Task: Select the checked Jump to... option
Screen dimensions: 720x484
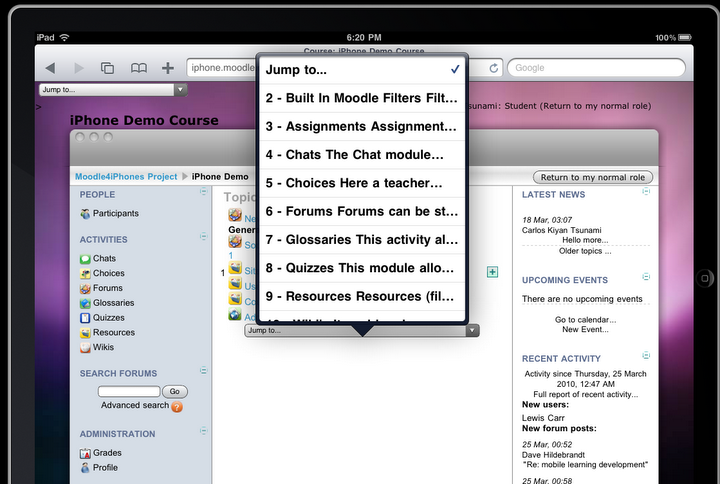Action: pyautogui.click(x=363, y=70)
